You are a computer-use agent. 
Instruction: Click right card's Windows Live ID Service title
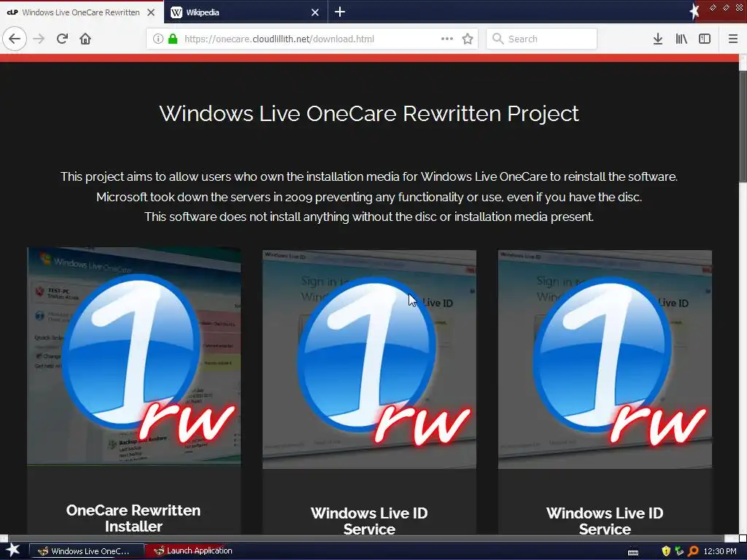[x=605, y=521]
